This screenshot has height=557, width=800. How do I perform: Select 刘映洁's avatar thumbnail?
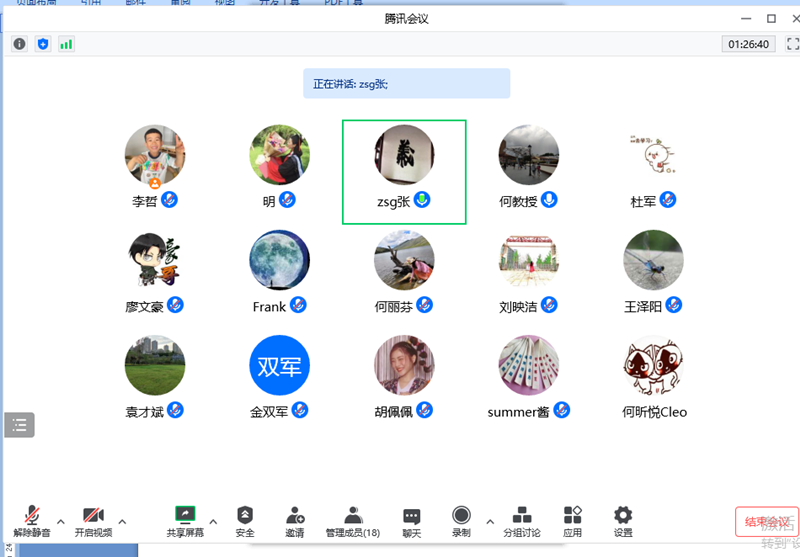(529, 260)
